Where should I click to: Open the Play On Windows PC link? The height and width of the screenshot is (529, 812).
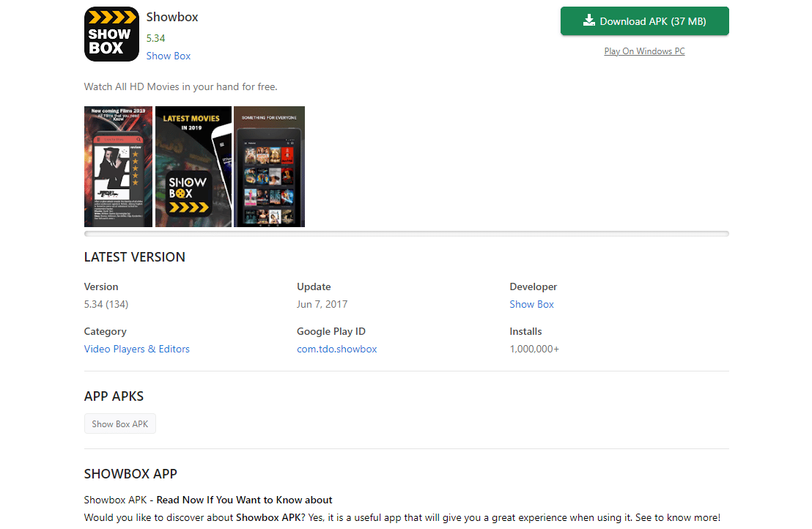[x=644, y=51]
